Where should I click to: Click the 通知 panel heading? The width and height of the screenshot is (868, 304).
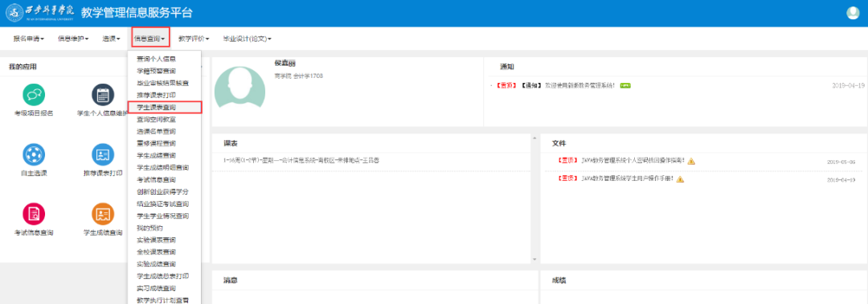click(507, 67)
